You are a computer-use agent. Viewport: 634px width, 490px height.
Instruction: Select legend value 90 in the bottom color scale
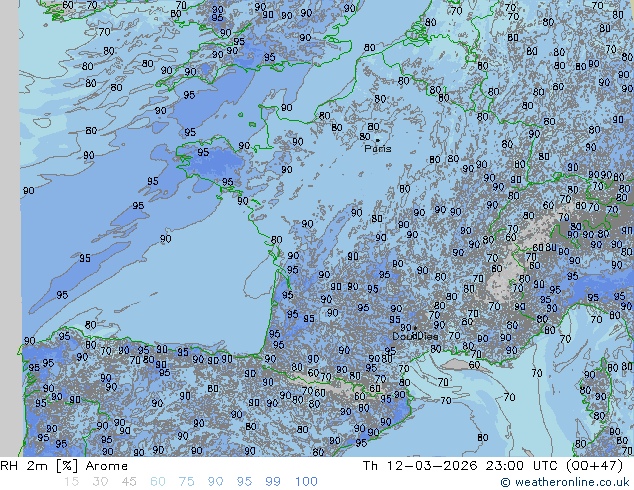click(215, 482)
